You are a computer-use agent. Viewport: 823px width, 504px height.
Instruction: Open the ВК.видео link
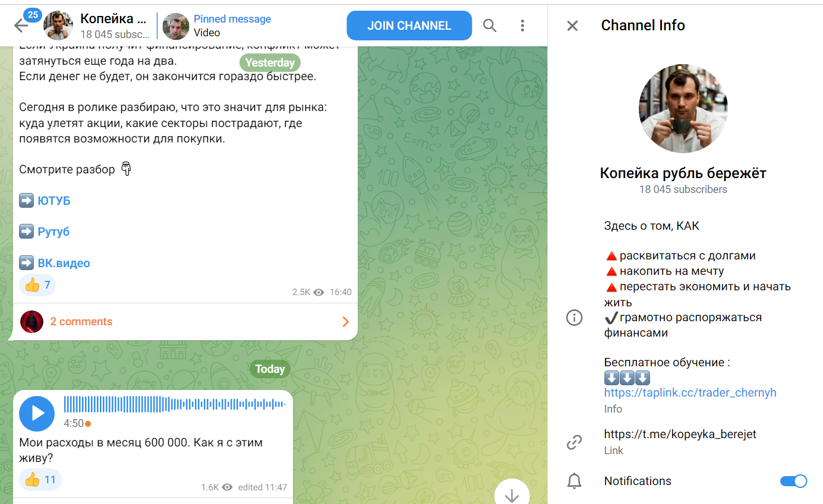[x=64, y=263]
